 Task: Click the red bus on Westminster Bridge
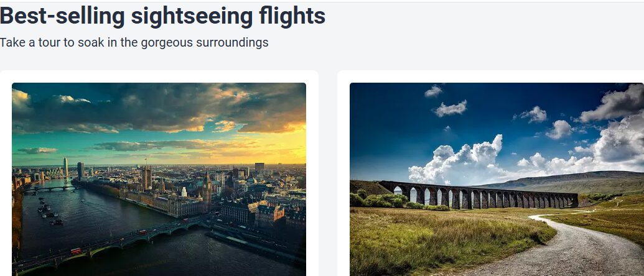coord(76,251)
